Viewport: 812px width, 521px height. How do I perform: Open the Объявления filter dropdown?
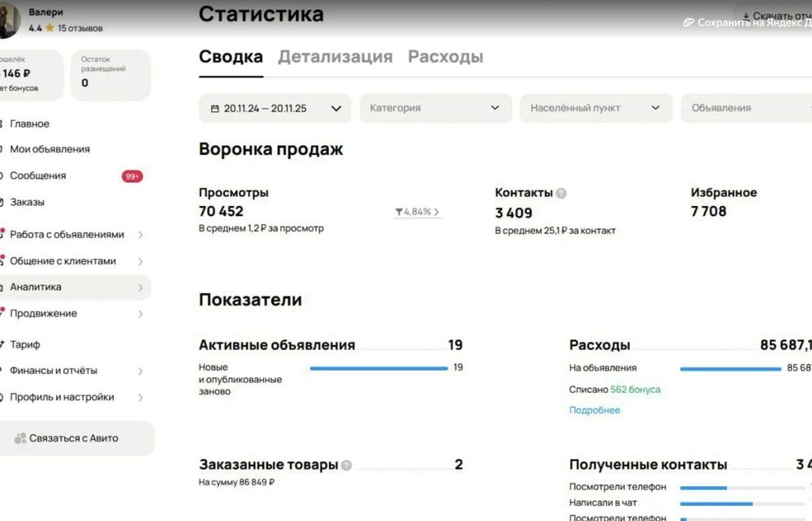pos(746,108)
